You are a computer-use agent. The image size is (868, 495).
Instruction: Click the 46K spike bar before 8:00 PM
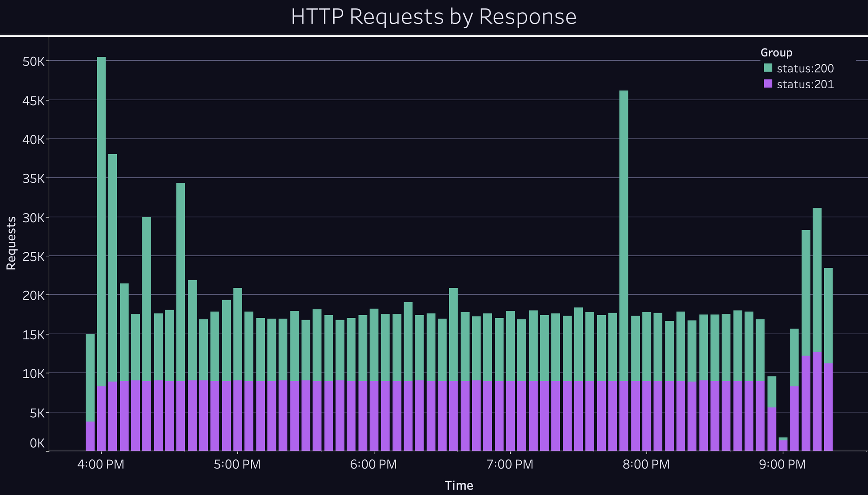[624, 234]
